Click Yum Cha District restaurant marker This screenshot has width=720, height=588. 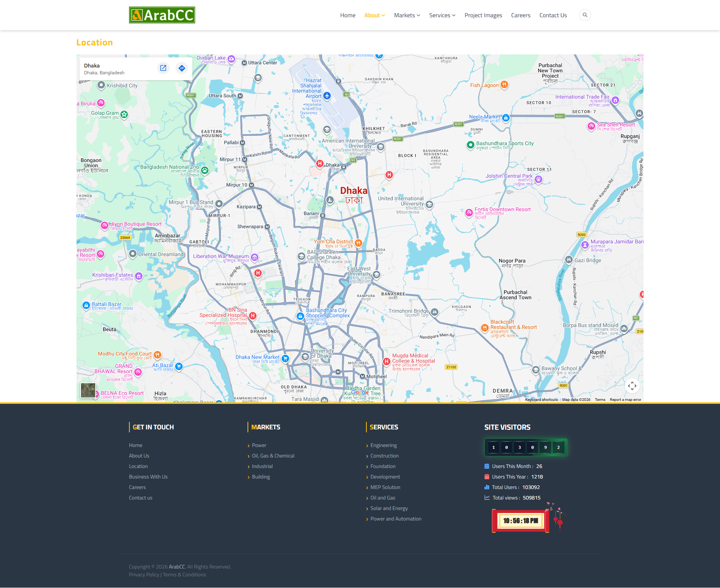(358, 243)
